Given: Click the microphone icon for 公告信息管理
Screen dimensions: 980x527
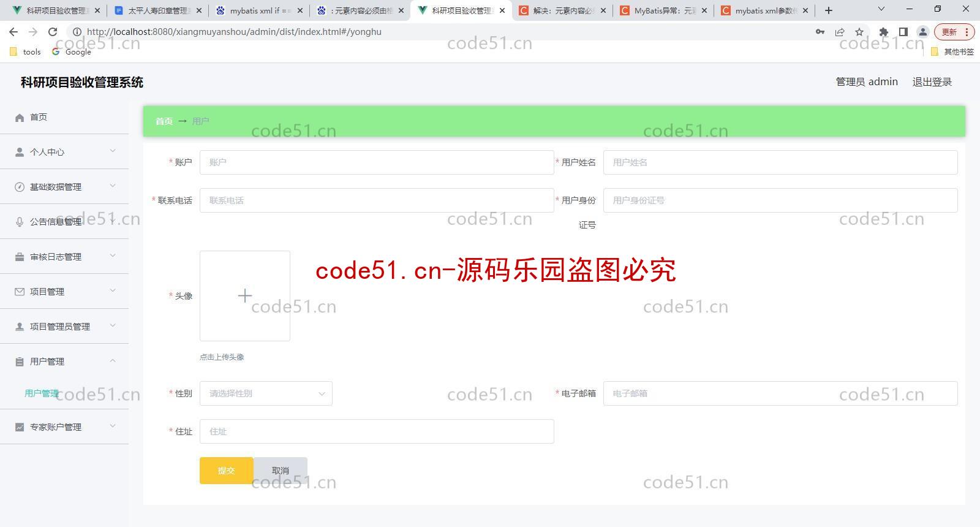Looking at the screenshot, I should click(20, 222).
